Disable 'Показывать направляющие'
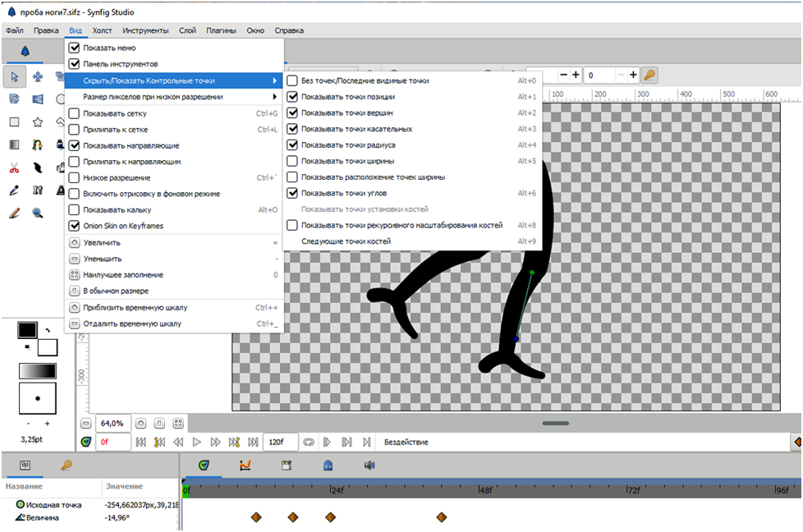Screen dimensions: 803x532 [x=74, y=146]
